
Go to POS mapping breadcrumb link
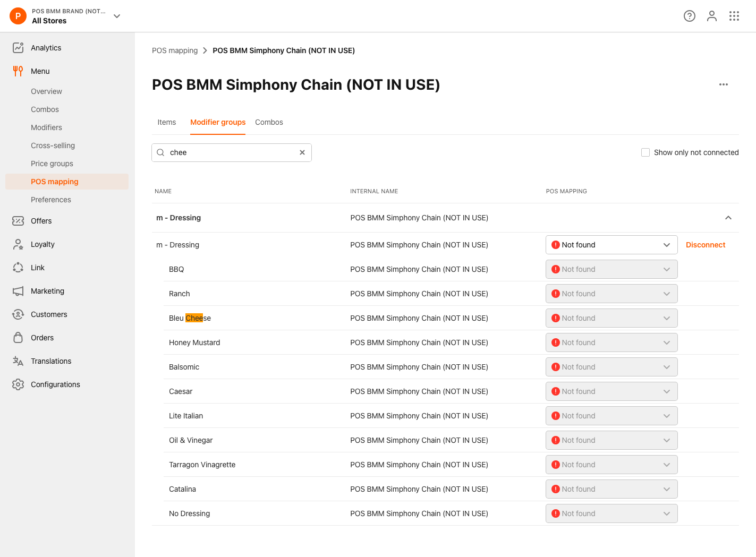point(175,50)
